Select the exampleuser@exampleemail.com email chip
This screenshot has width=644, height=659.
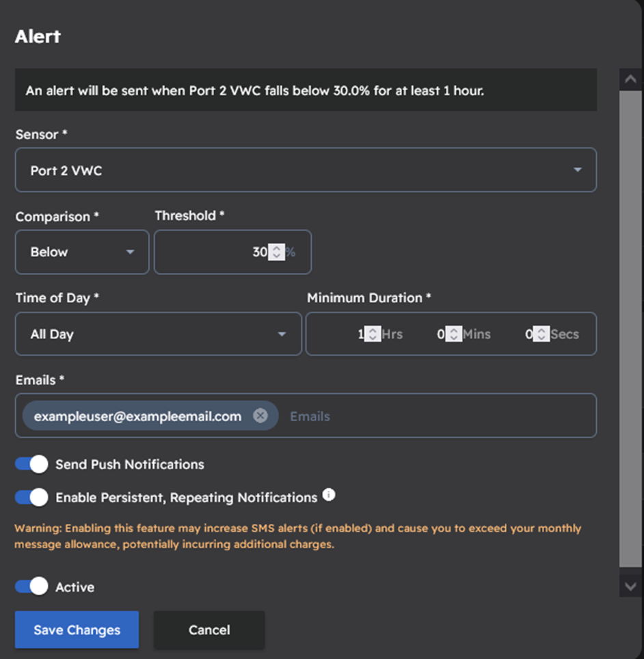137,416
